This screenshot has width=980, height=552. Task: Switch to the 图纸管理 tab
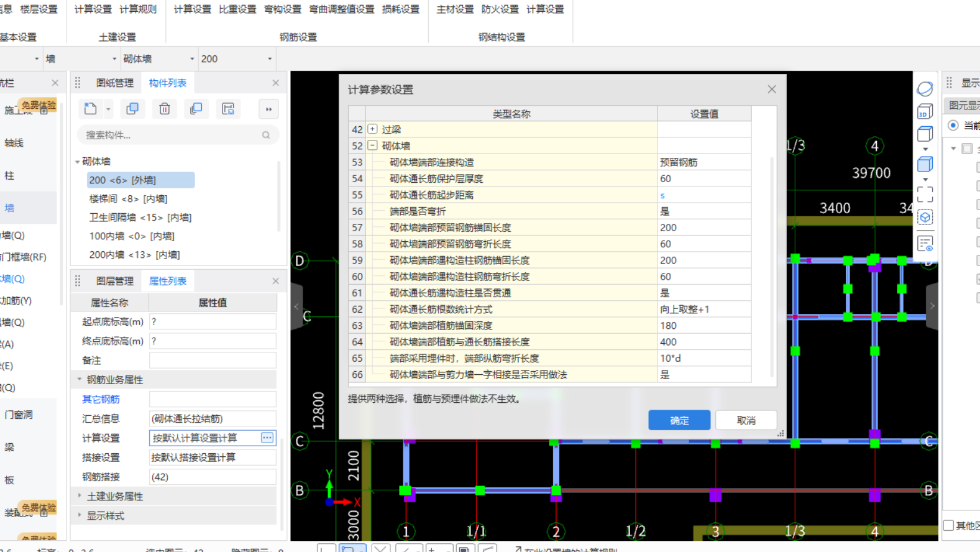pos(115,83)
